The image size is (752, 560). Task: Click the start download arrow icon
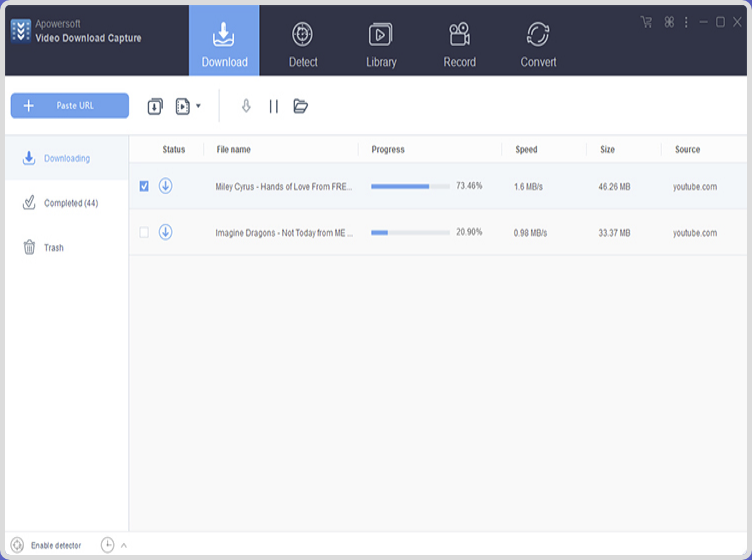[x=246, y=106]
